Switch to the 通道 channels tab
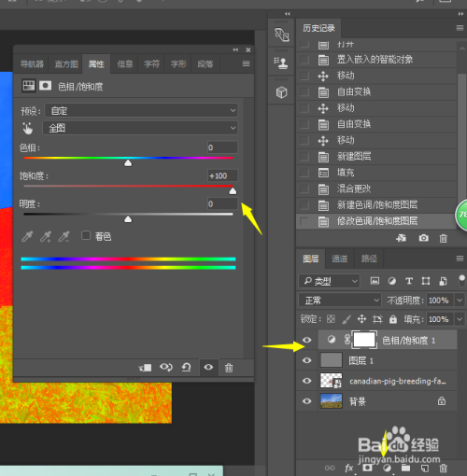The width and height of the screenshot is (467, 476). pos(339,259)
